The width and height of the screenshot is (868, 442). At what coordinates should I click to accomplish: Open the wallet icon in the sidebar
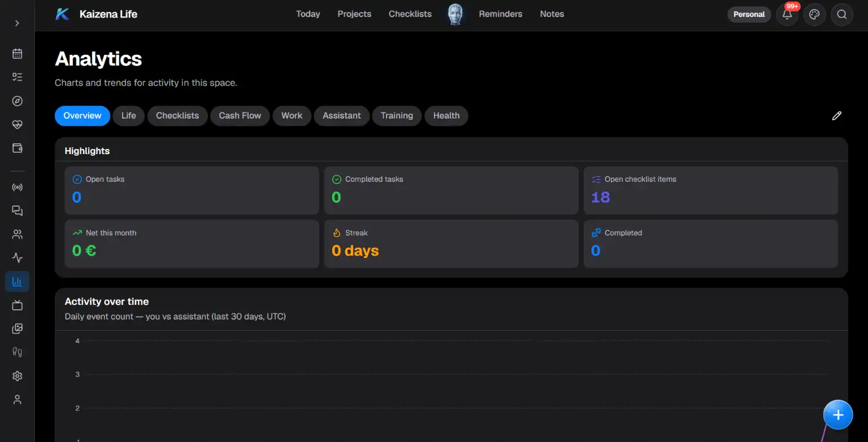[x=17, y=148]
